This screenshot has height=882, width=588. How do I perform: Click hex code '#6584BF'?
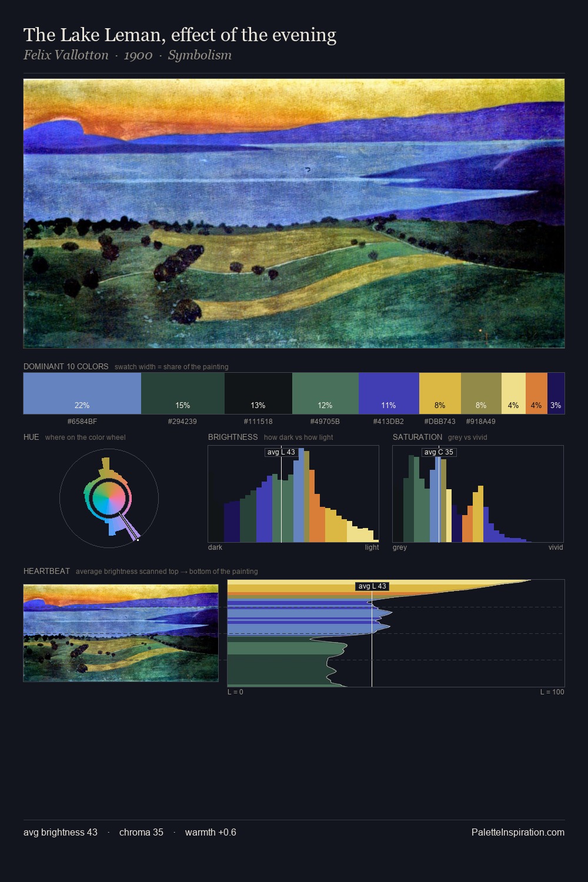point(82,422)
